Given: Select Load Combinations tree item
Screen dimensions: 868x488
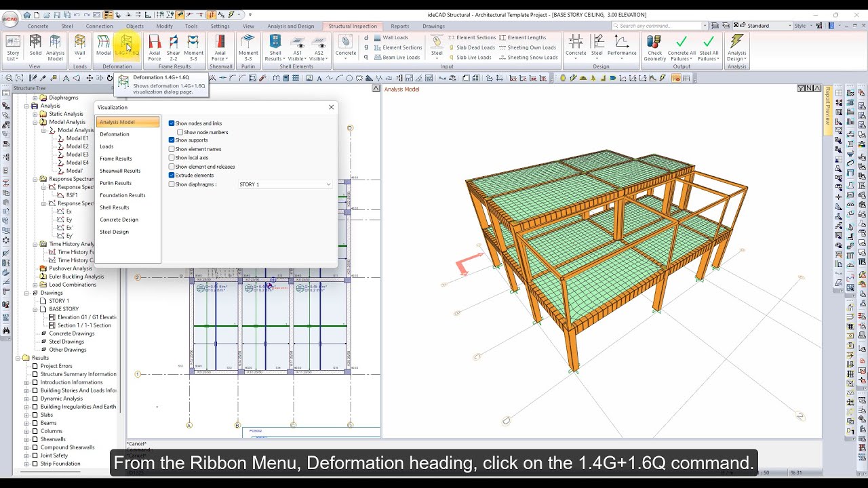Looking at the screenshot, I should tap(73, 285).
